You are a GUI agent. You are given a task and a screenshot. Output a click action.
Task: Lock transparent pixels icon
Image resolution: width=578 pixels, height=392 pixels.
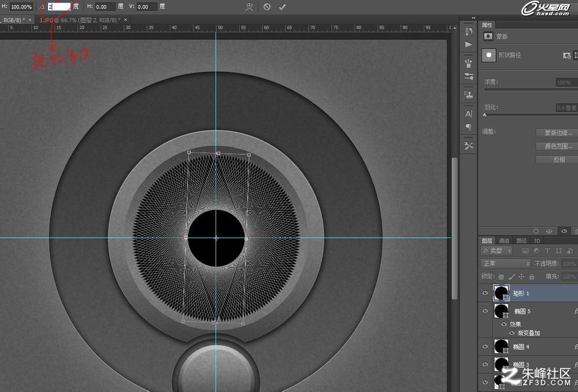(501, 276)
